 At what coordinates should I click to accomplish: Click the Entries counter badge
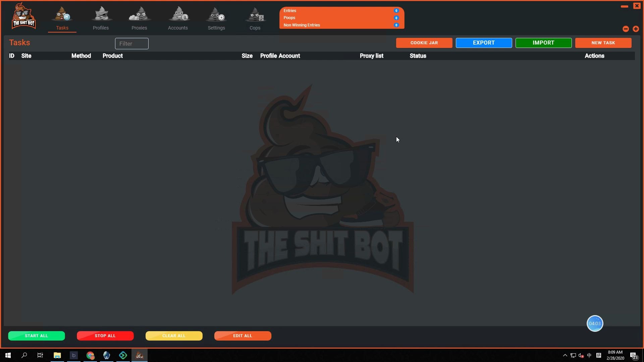pos(396,11)
